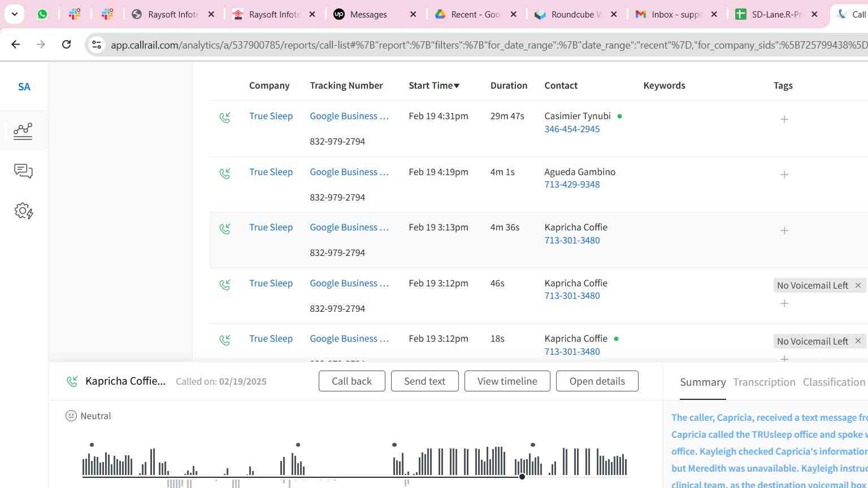Remove No Voicemail Left tag on 46s call

pyautogui.click(x=858, y=285)
